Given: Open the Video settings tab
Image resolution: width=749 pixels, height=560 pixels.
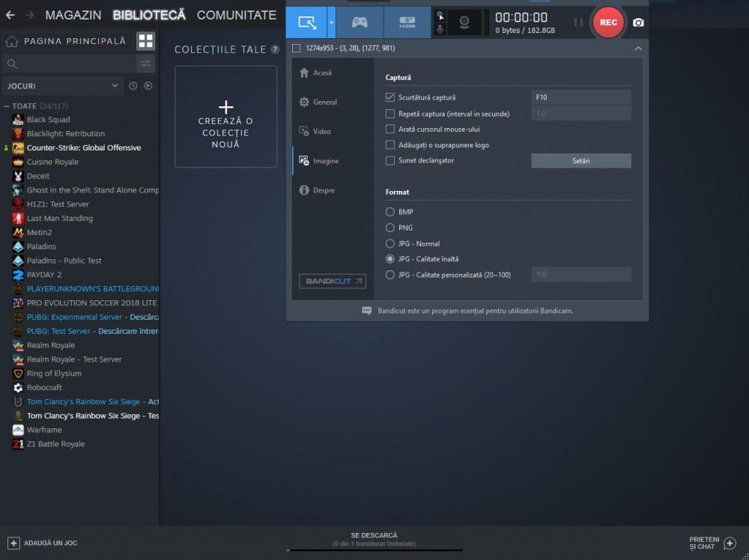Looking at the screenshot, I should click(x=321, y=132).
